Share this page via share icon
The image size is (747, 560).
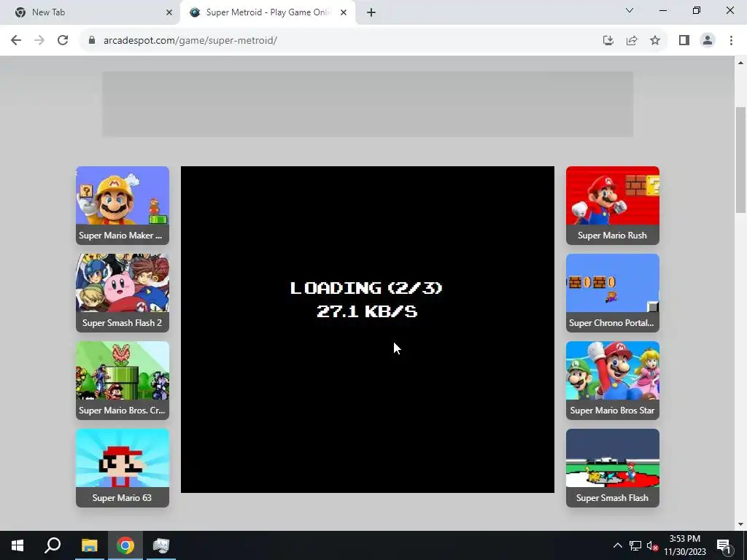[x=632, y=41]
